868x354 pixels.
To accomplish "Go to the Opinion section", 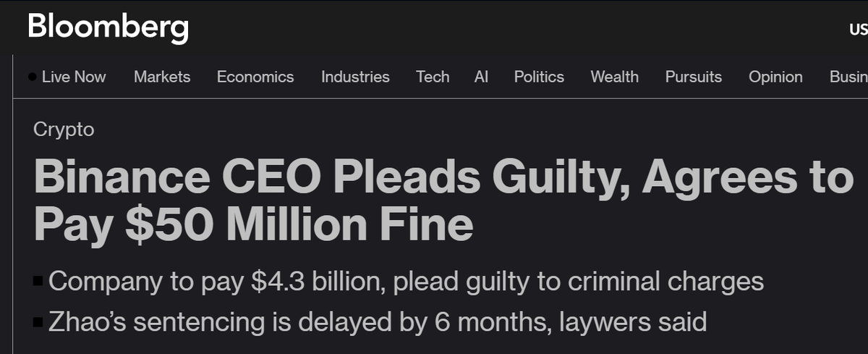I will click(x=775, y=77).
